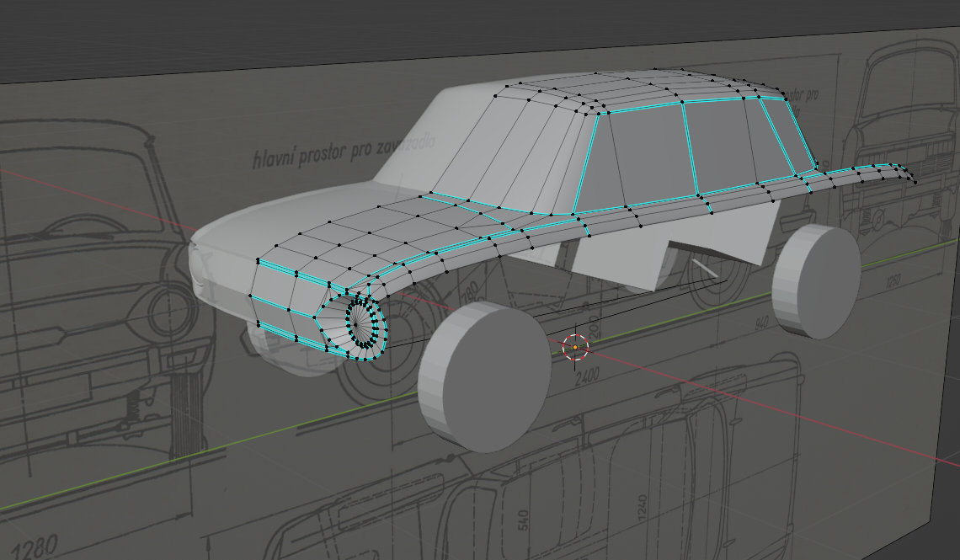Click the 'hlavní prostor pro zavazadla' blueprint text
This screenshot has height=560, width=960.
point(344,151)
